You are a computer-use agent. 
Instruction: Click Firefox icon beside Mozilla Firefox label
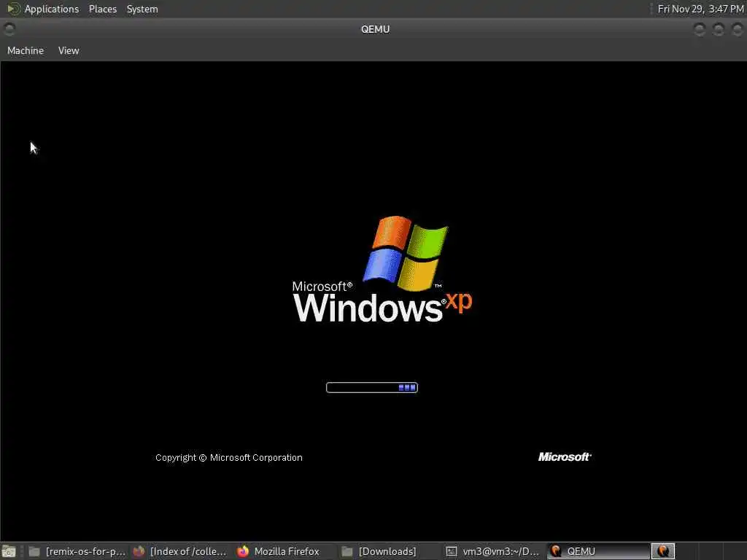click(x=243, y=551)
